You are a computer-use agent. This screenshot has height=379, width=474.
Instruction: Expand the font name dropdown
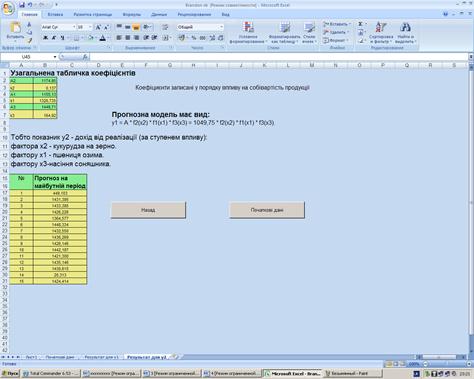(74, 27)
